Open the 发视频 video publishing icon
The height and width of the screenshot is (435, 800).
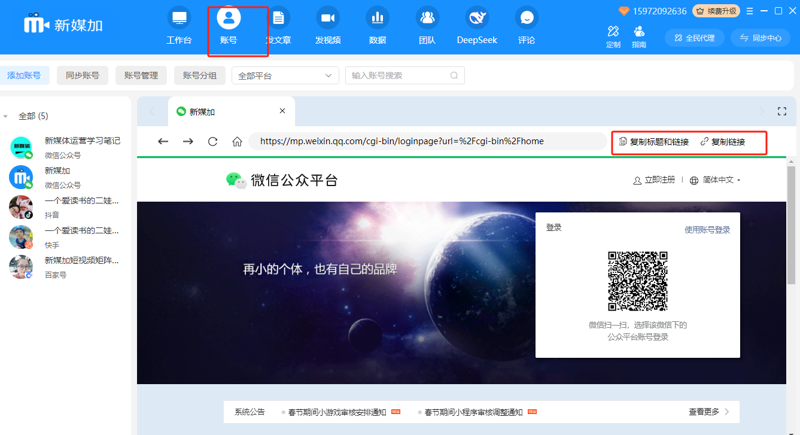pyautogui.click(x=328, y=18)
